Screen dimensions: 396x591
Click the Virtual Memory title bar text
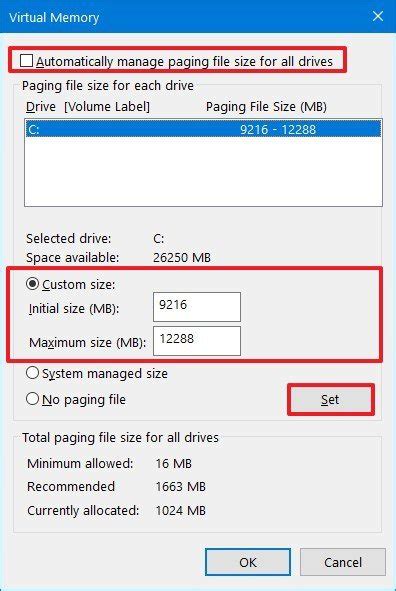pyautogui.click(x=54, y=17)
